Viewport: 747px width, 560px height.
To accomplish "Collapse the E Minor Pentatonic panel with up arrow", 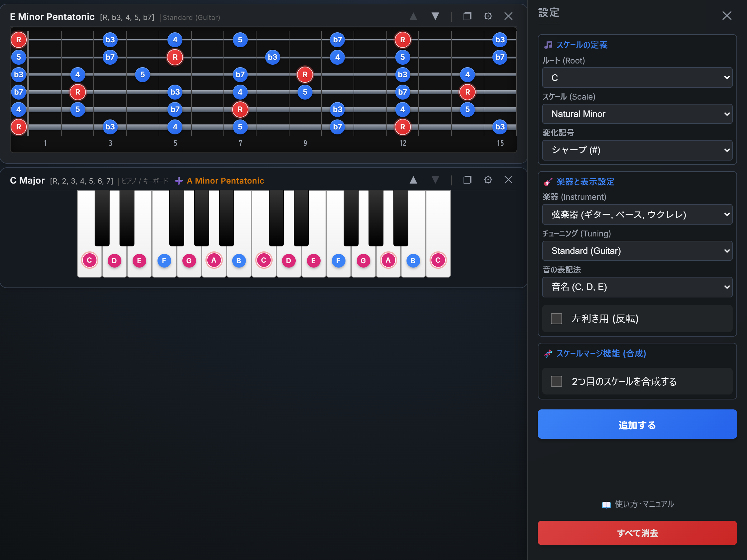I will (x=413, y=16).
